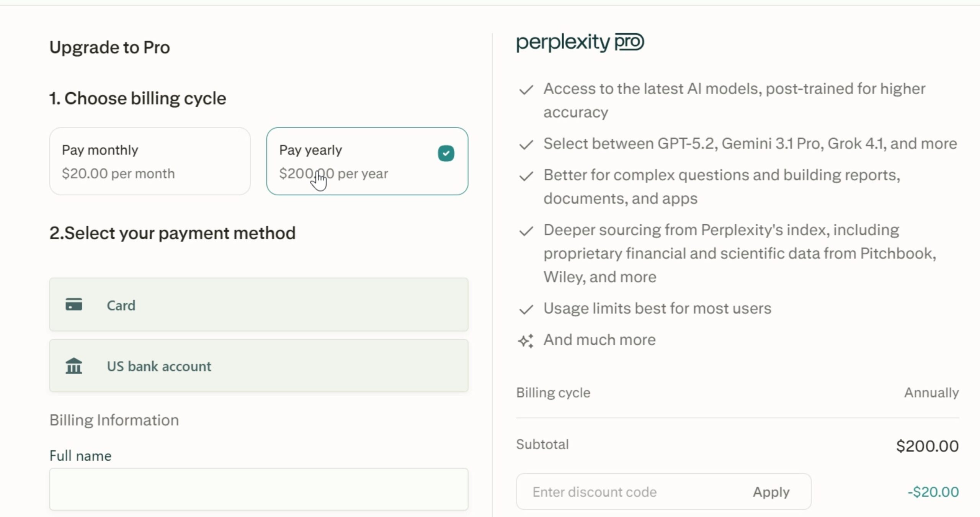This screenshot has height=517, width=980.
Task: Click checkmark beside Access to latest AI models
Action: (x=526, y=90)
